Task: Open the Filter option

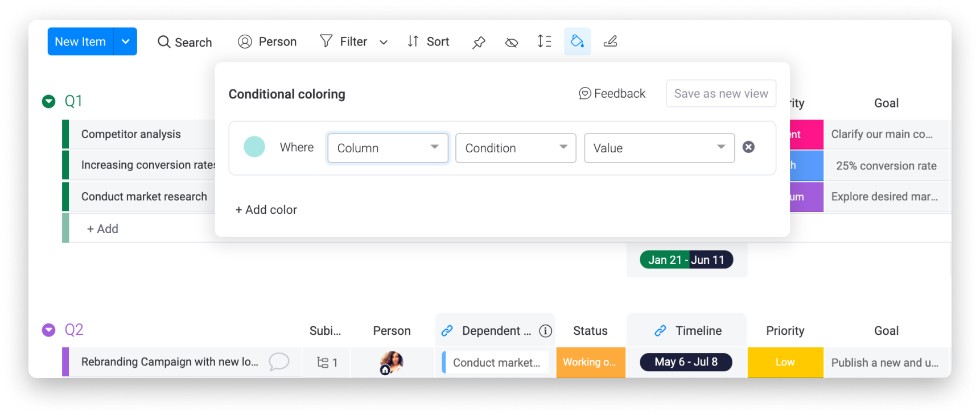Action: tap(344, 42)
